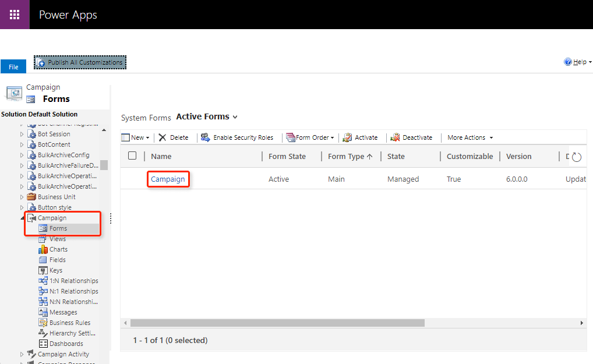Sort by the State column header
Image resolution: width=593 pixels, height=364 pixels.
click(396, 157)
